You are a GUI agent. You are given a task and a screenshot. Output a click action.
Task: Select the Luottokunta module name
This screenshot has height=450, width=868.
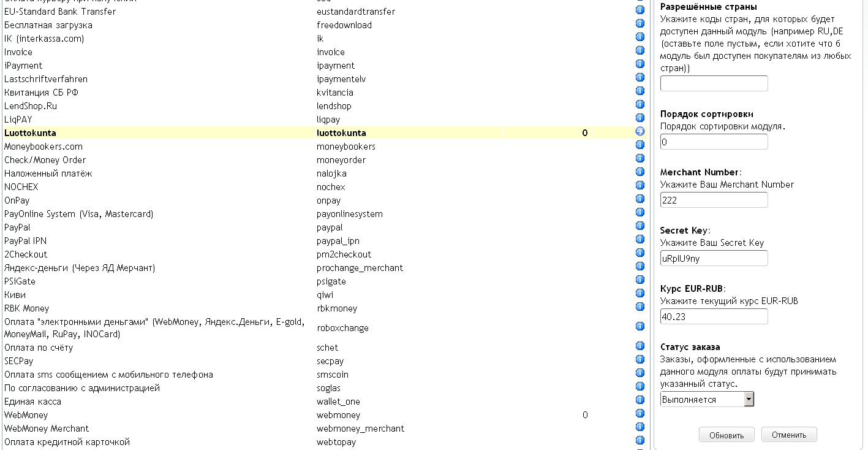pos(30,133)
